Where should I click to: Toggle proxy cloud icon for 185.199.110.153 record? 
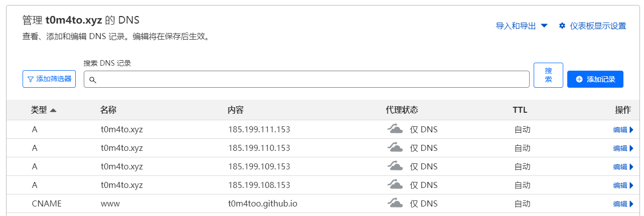[x=395, y=148]
